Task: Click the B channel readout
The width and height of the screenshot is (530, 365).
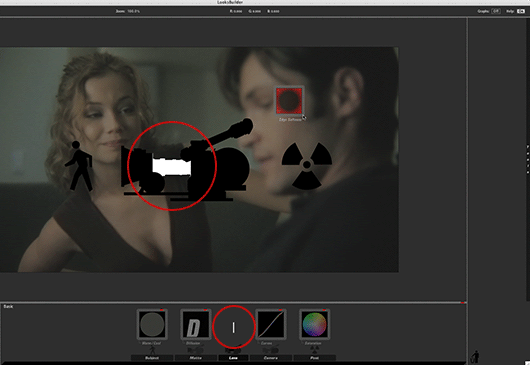Action: coord(273,11)
